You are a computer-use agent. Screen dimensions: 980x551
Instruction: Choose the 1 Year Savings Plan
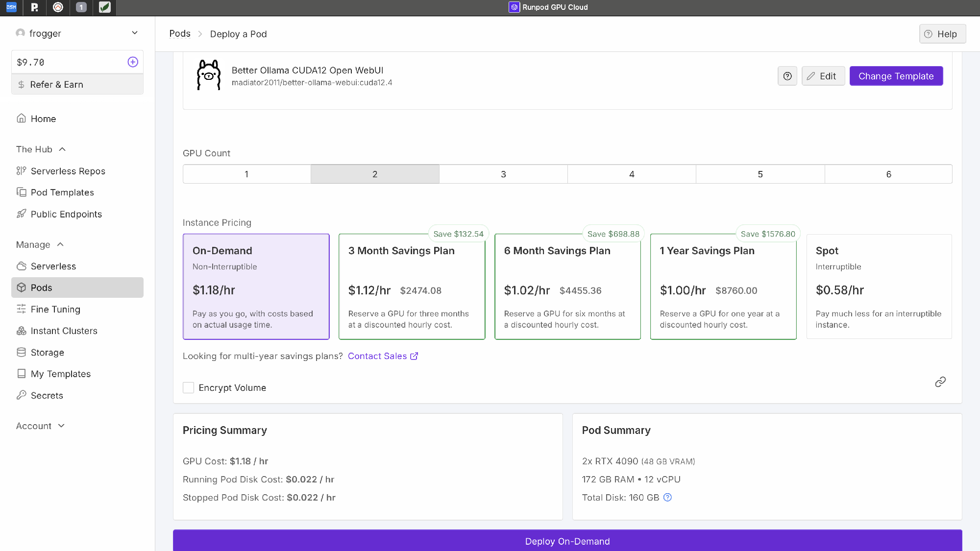click(723, 287)
